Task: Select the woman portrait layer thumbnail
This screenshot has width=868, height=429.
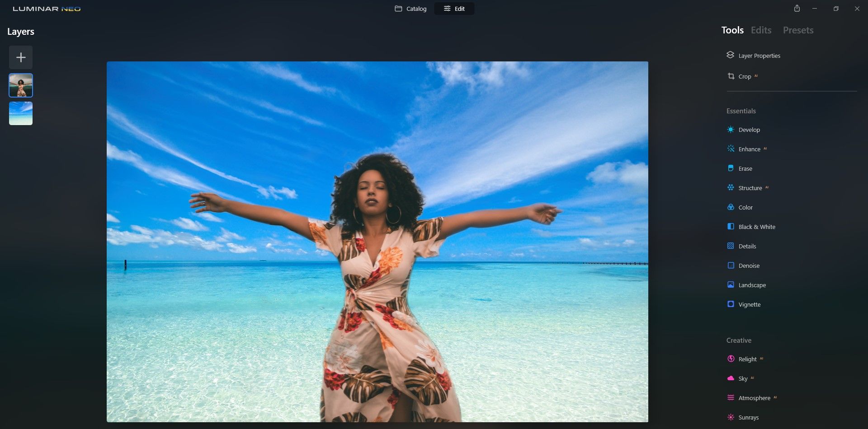Action: 21,85
